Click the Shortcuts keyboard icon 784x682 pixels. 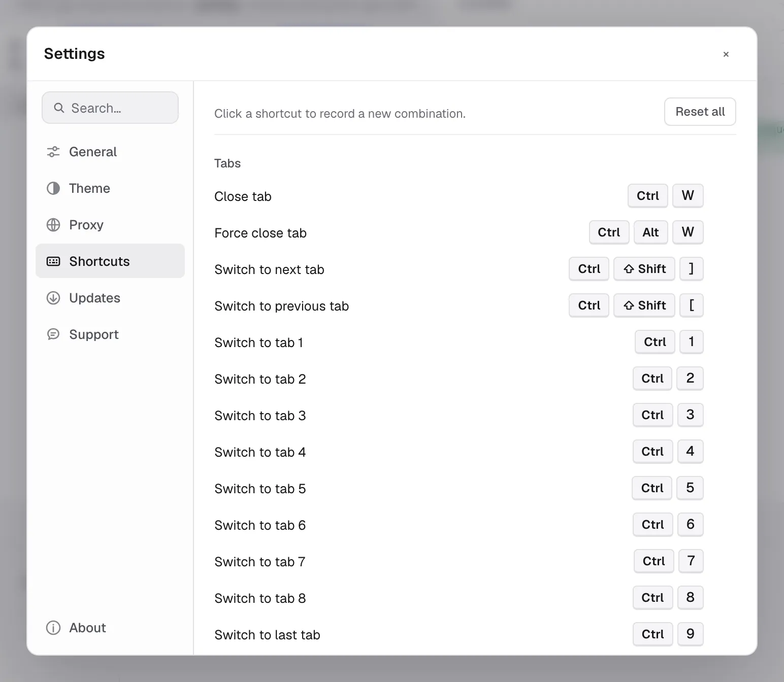(53, 261)
